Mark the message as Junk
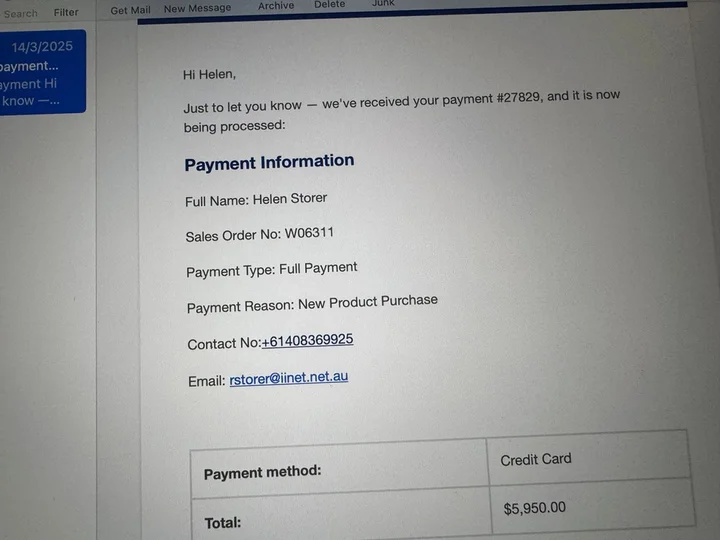 click(383, 3)
